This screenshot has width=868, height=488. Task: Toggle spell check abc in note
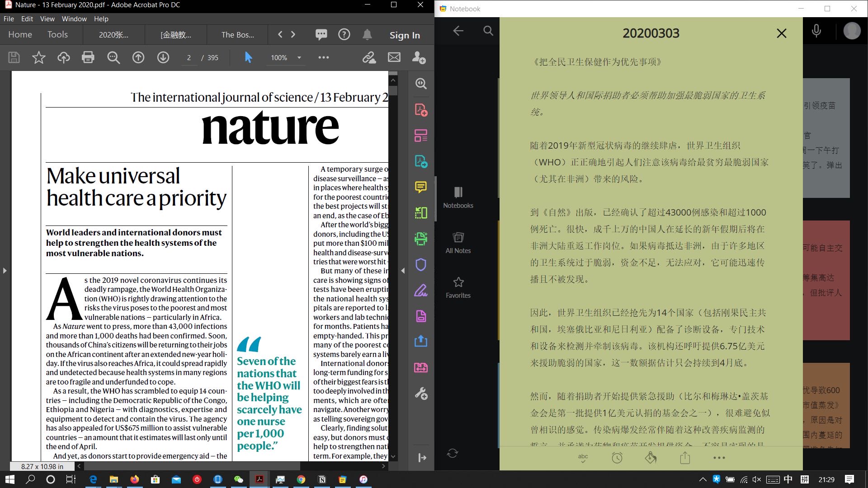pos(583,458)
